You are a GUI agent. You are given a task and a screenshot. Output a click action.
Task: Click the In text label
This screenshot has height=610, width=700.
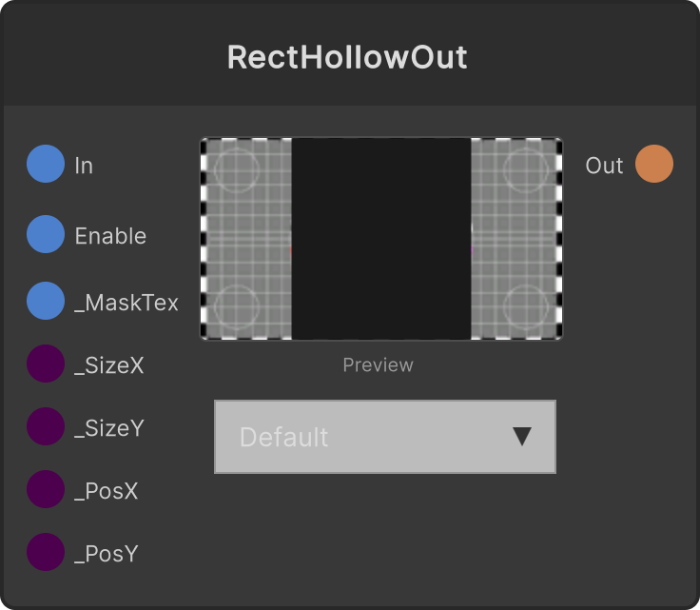[x=84, y=166]
